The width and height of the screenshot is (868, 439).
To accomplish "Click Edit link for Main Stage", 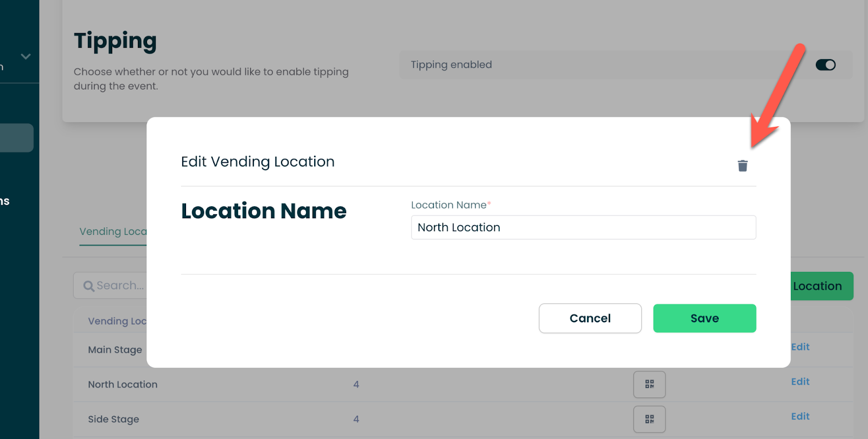I will (800, 347).
